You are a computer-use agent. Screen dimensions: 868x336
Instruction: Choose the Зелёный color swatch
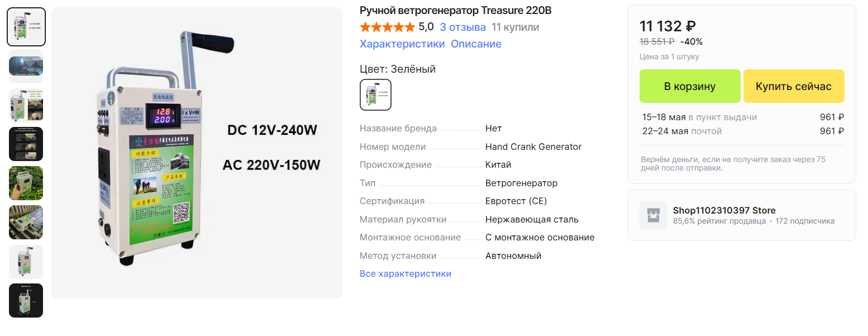pyautogui.click(x=375, y=94)
